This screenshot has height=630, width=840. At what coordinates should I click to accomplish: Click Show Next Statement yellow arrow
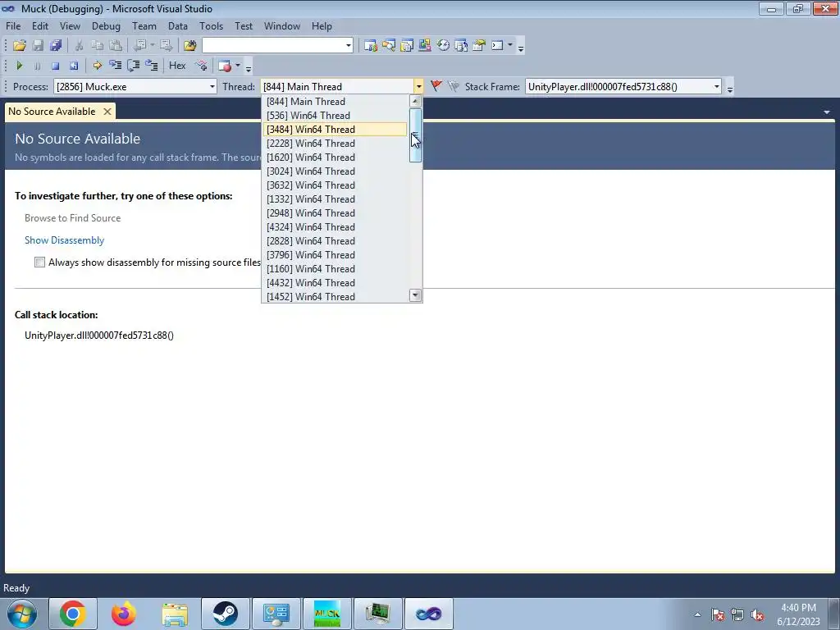pyautogui.click(x=97, y=66)
